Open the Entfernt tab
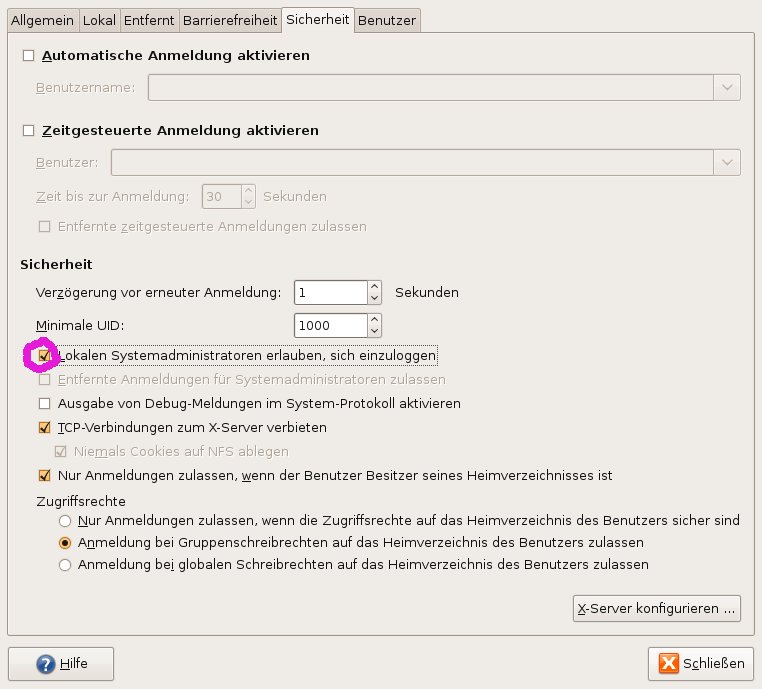 point(151,19)
